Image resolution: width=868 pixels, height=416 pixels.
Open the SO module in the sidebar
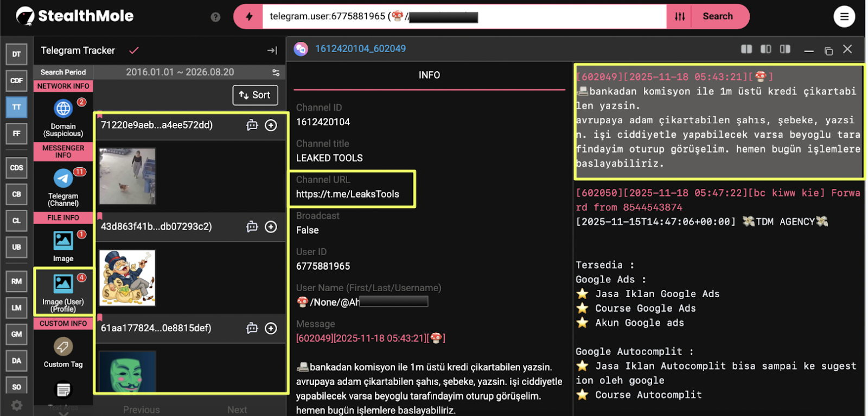click(17, 387)
